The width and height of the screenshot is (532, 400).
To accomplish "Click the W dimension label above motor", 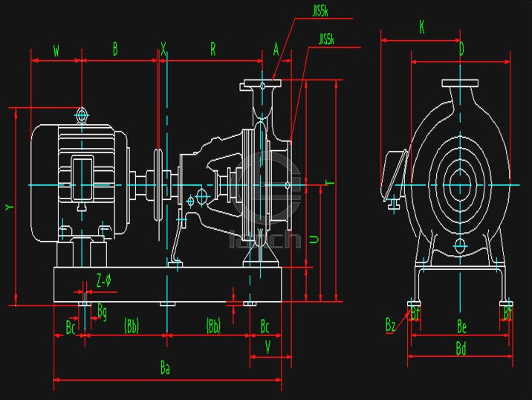I will 56,50.
